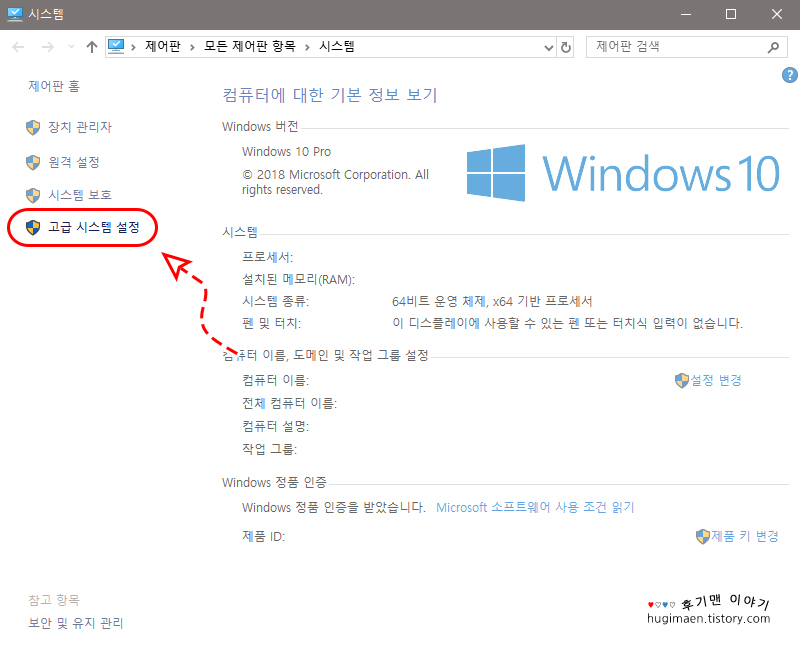Viewport: 800px width, 650px height.
Task: Click the Back navigation arrow
Action: 18,47
